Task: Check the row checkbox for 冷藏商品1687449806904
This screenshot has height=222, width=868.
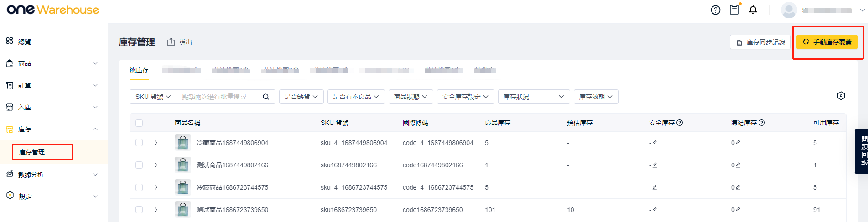Action: 139,143
